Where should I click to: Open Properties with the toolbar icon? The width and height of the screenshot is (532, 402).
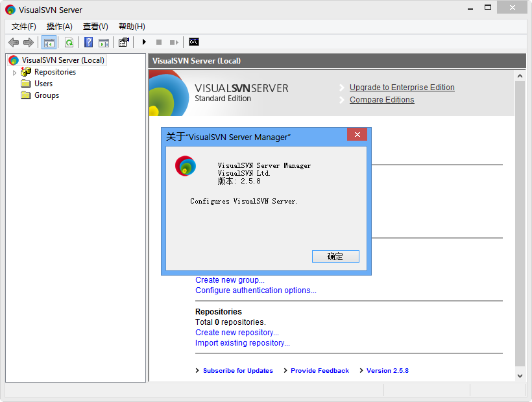pos(124,42)
